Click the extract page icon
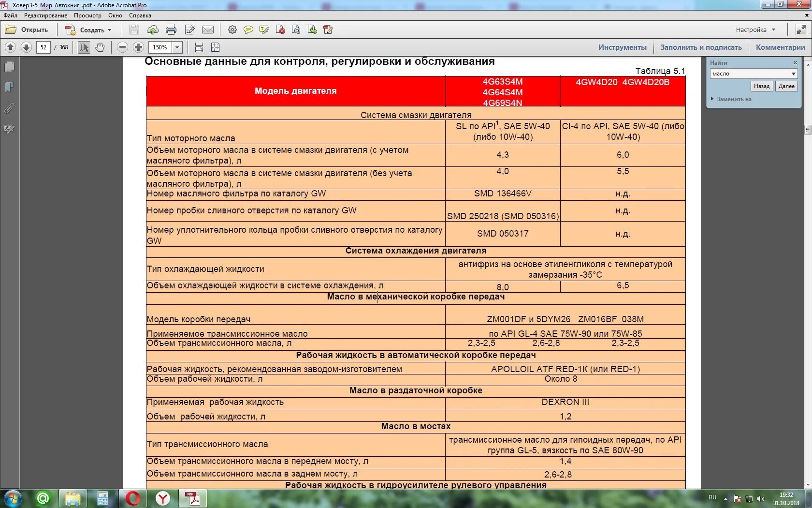 pos(312,30)
